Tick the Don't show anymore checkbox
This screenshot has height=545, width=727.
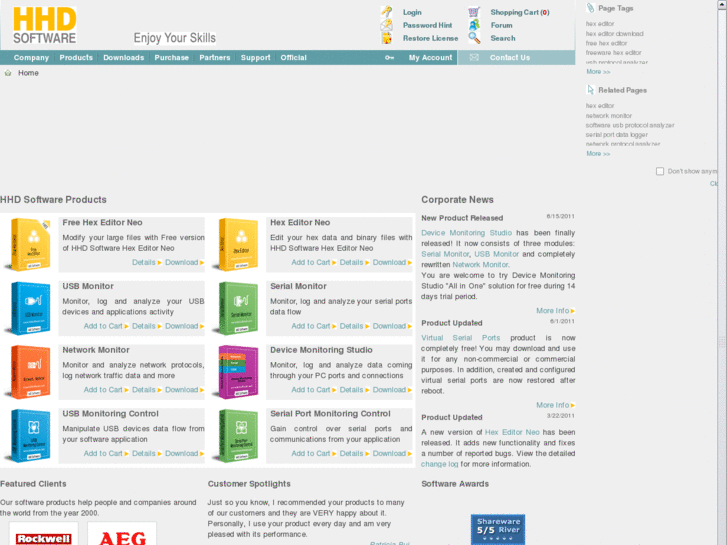click(660, 171)
